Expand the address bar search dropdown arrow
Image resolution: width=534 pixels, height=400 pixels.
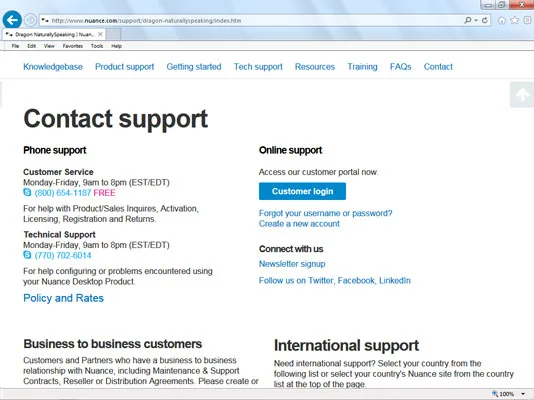click(476, 20)
